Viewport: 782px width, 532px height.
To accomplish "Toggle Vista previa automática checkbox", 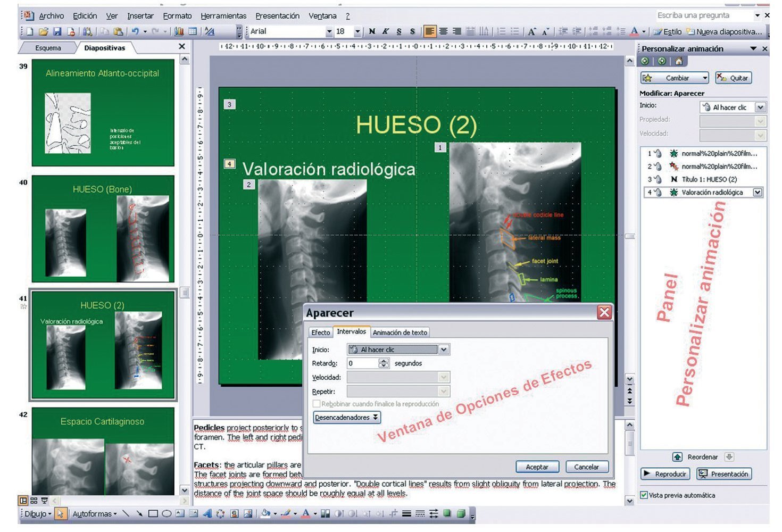I will (x=644, y=495).
